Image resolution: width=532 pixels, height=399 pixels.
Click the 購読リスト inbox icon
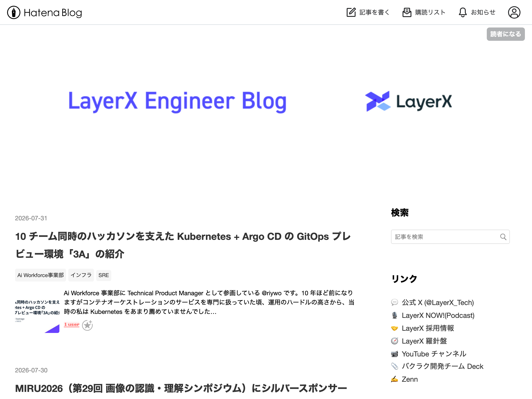click(x=407, y=12)
